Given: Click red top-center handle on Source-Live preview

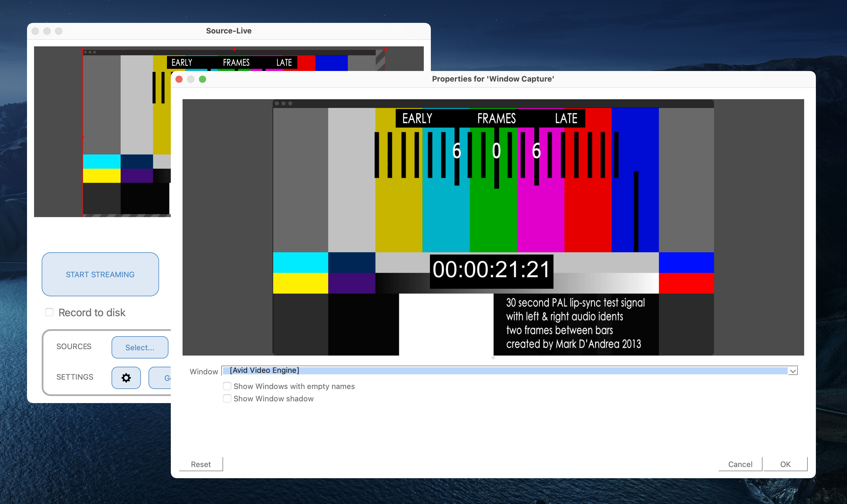Looking at the screenshot, I should tap(234, 49).
